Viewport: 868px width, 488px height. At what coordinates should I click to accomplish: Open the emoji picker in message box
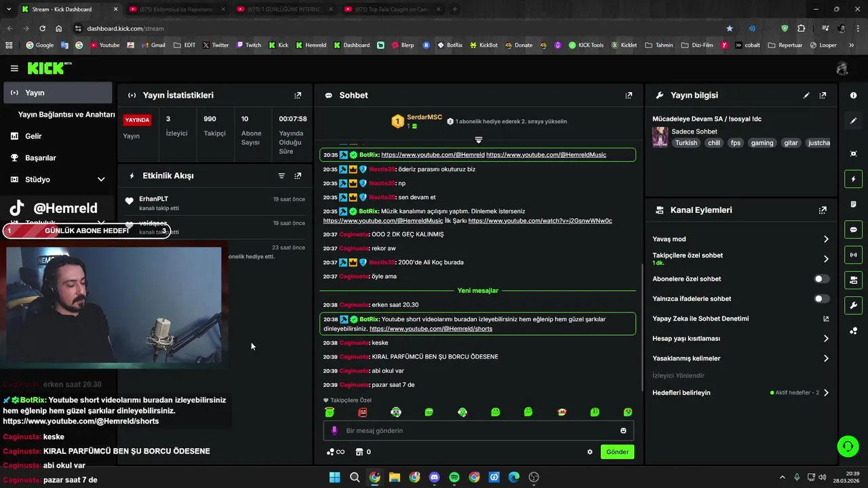tap(623, 430)
